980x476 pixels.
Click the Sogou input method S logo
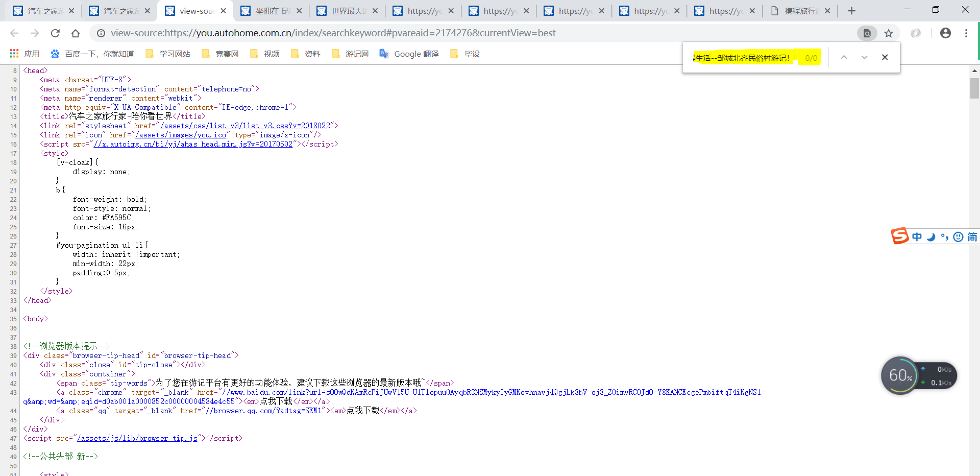click(900, 236)
